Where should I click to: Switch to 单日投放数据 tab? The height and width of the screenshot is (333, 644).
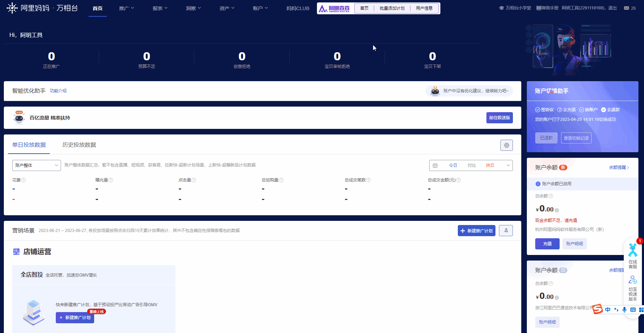coord(29,145)
